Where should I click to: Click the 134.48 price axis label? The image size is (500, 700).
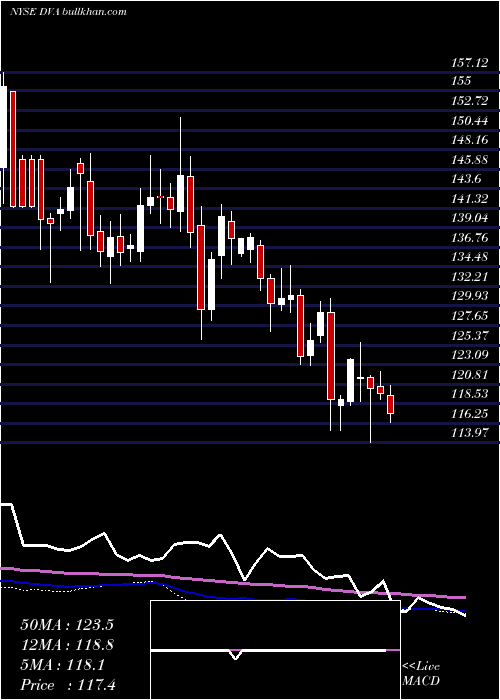coord(469,257)
